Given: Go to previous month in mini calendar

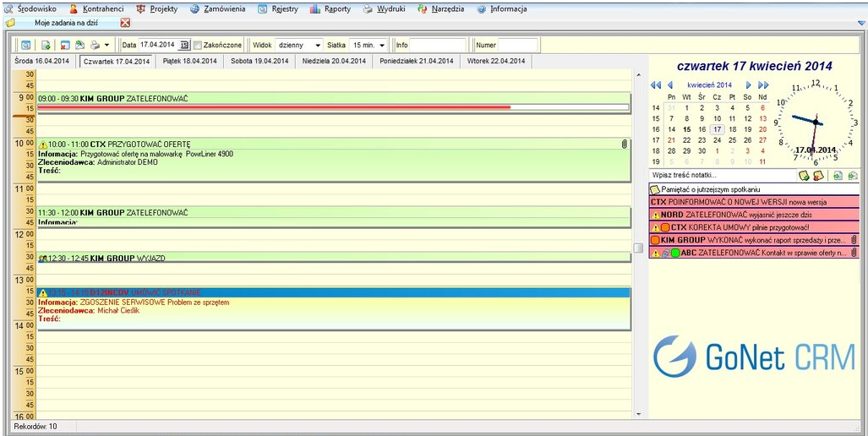Looking at the screenshot, I should tap(669, 85).
